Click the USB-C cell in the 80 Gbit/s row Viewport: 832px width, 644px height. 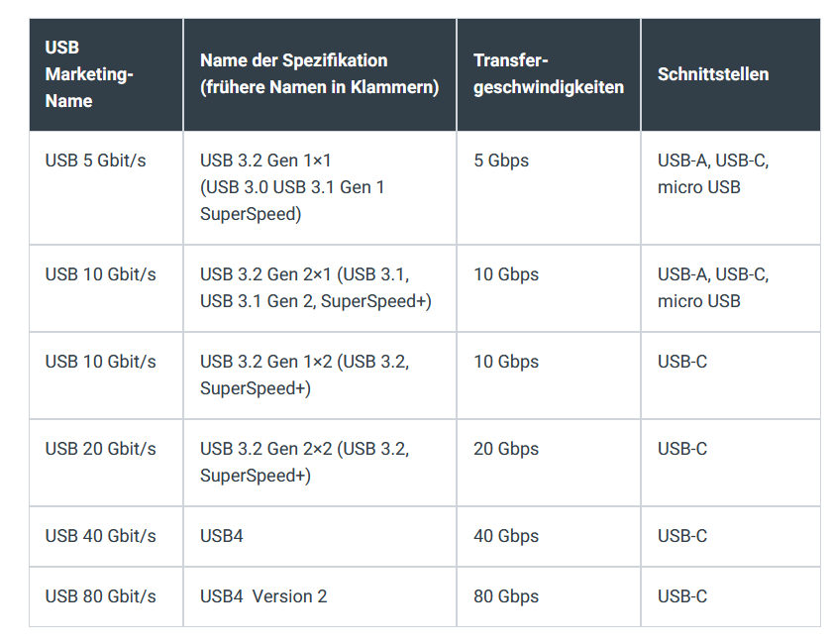682,596
